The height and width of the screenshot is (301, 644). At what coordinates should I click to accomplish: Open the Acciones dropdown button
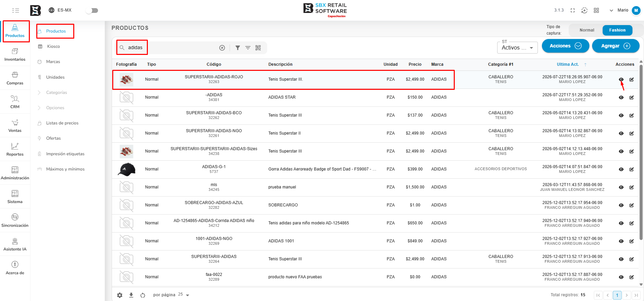pos(565,46)
